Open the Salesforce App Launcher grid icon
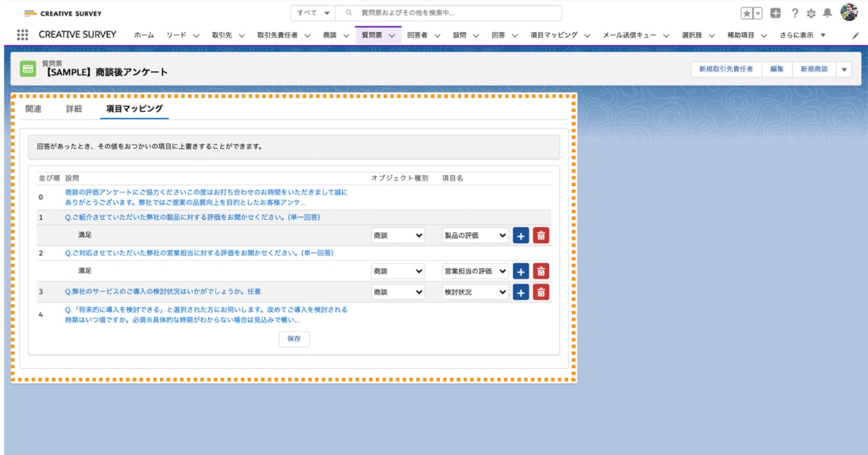 click(x=22, y=34)
